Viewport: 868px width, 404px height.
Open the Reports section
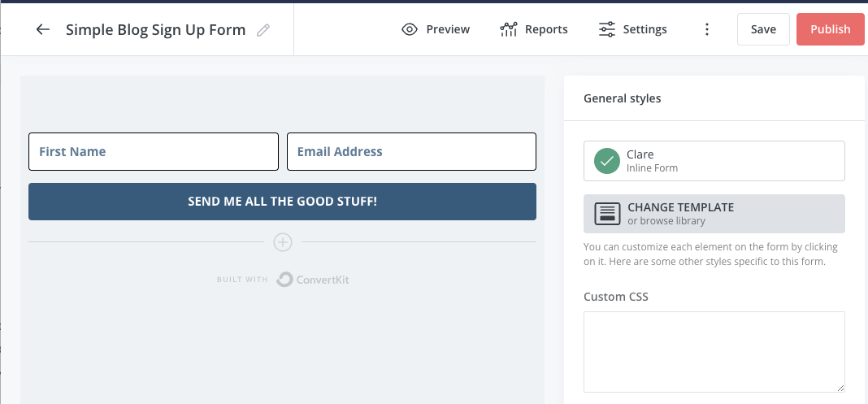534,29
